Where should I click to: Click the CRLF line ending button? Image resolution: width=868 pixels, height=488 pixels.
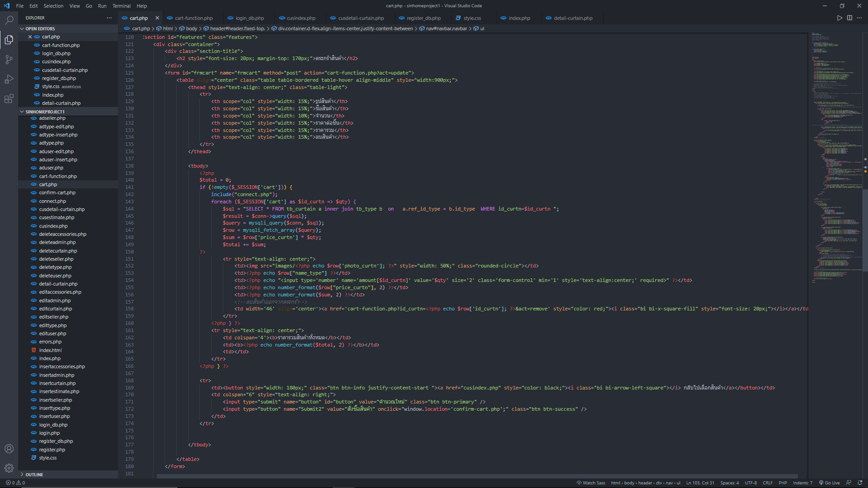[x=768, y=483]
